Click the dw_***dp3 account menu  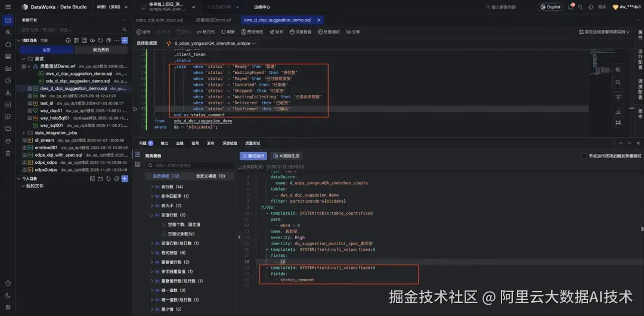click(626, 7)
